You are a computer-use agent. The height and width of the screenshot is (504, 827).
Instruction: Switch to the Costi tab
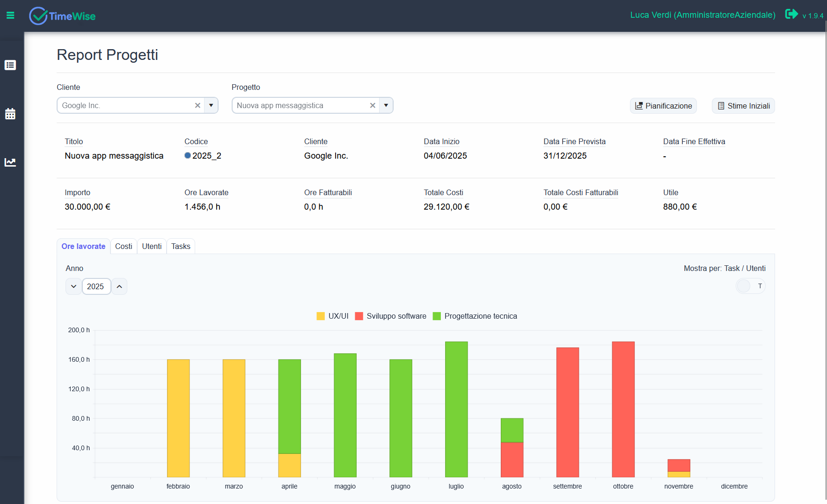(124, 246)
